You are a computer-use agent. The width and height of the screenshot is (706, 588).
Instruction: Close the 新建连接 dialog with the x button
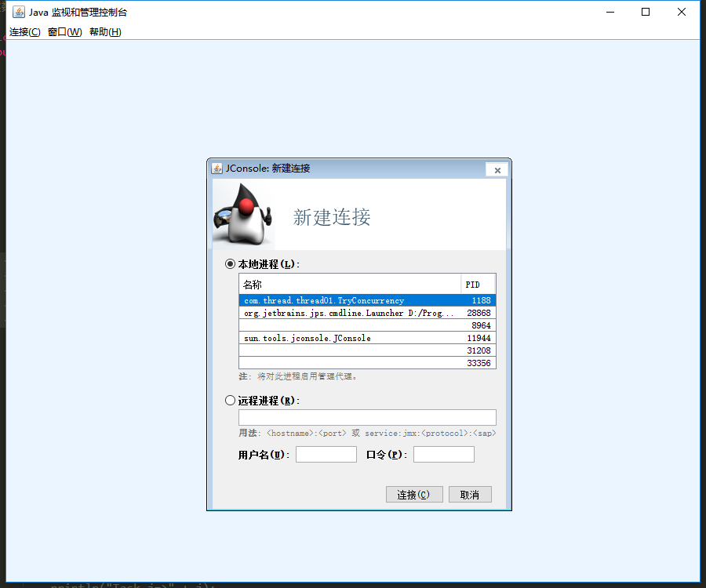[497, 170]
